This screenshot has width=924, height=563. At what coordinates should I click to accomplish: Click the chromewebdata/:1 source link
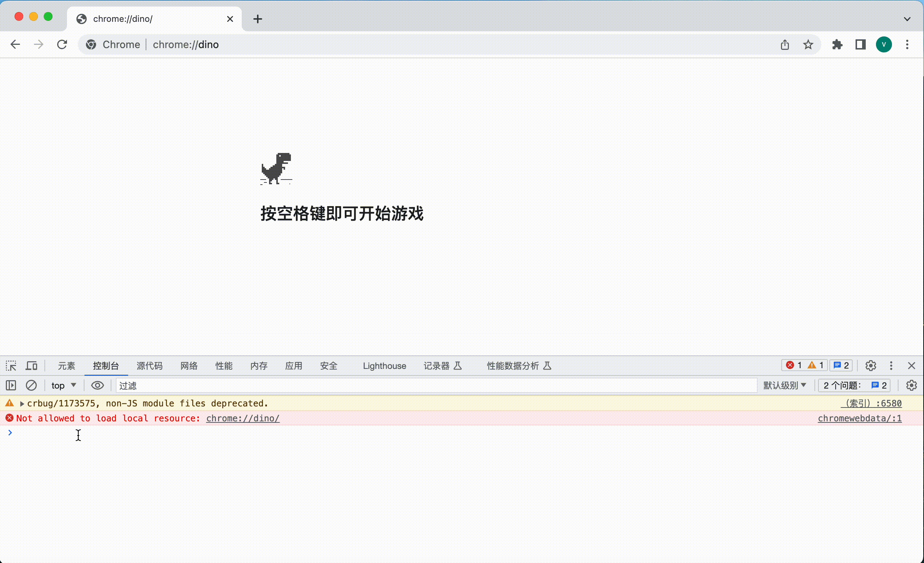859,418
